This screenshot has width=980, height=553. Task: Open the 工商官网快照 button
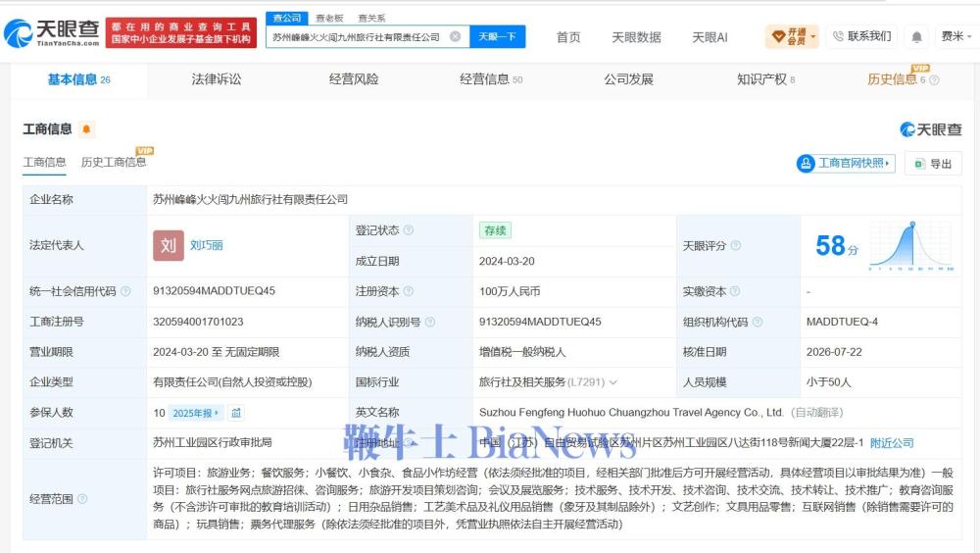(x=846, y=164)
